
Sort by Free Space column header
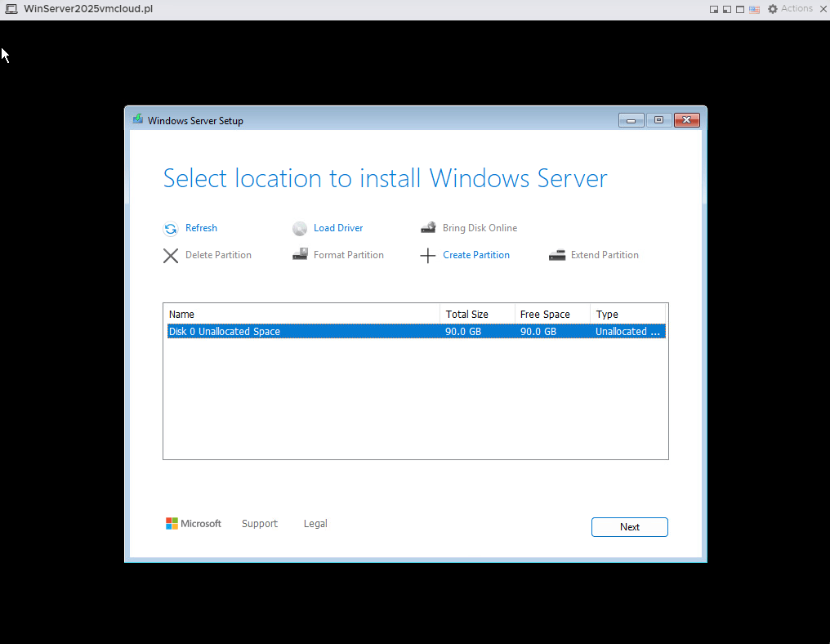(552, 314)
